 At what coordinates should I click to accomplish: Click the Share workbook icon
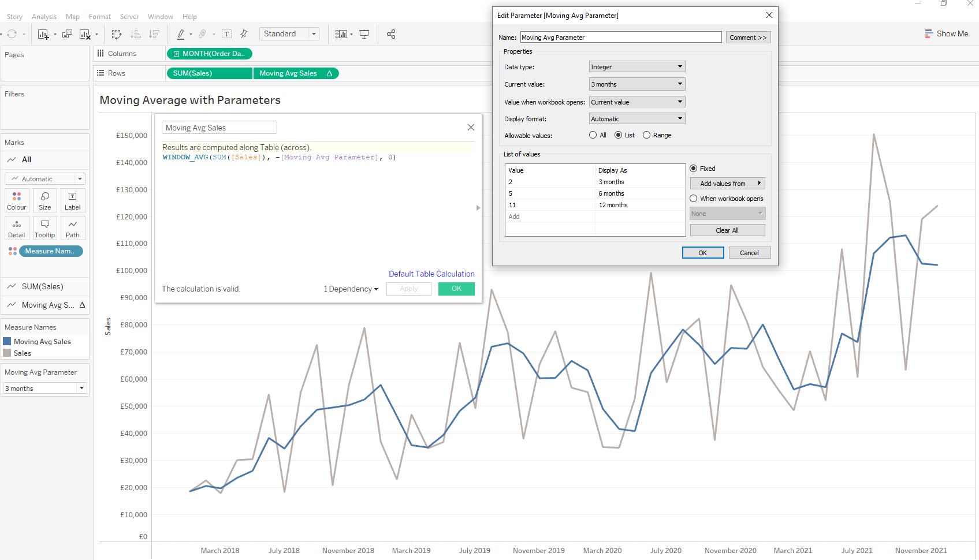(x=391, y=34)
